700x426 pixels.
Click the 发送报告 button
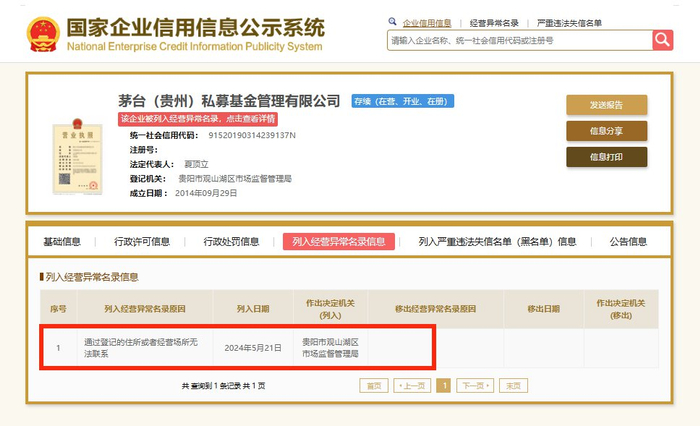pos(606,105)
